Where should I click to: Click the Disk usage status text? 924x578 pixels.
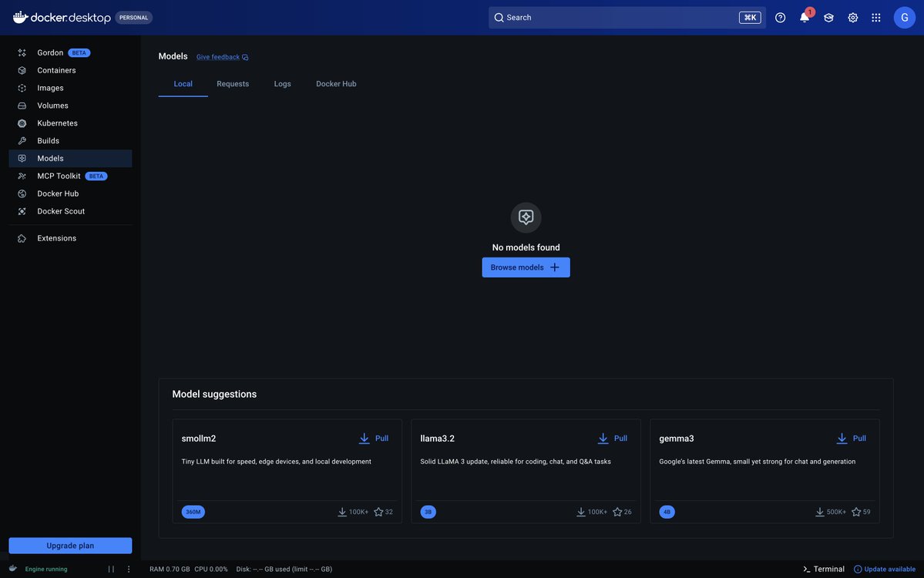tap(284, 570)
